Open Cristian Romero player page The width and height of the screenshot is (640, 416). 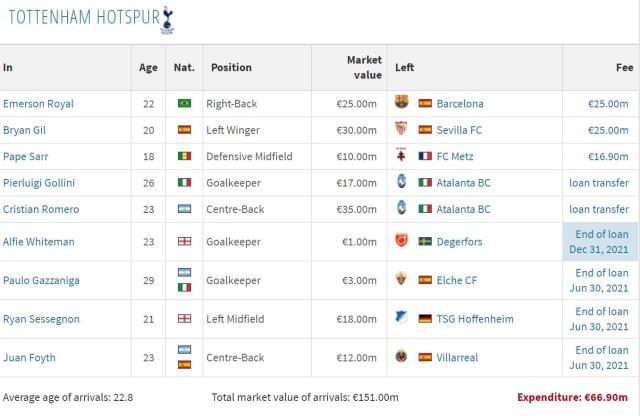(x=41, y=209)
